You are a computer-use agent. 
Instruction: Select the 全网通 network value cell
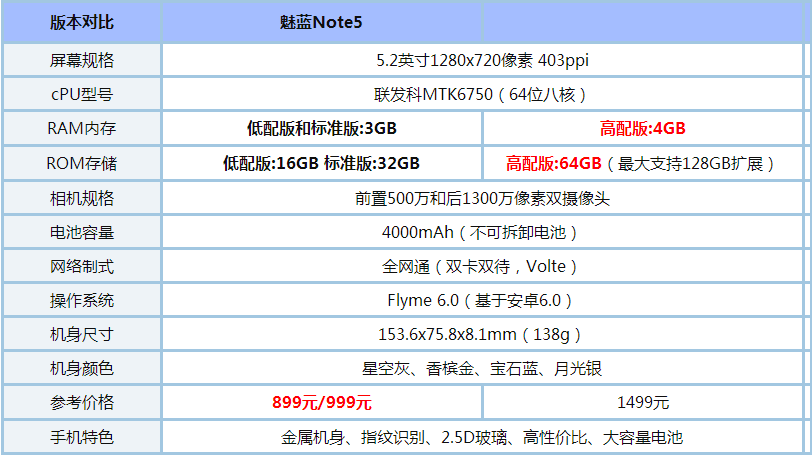482,266
